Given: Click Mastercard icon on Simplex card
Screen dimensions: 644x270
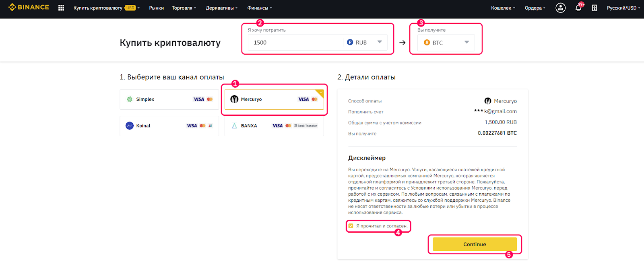Looking at the screenshot, I should (210, 99).
